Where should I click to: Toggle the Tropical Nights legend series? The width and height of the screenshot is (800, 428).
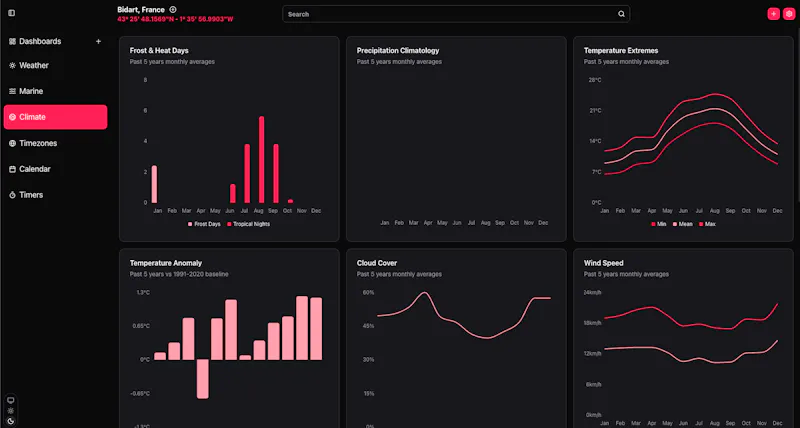[248, 224]
